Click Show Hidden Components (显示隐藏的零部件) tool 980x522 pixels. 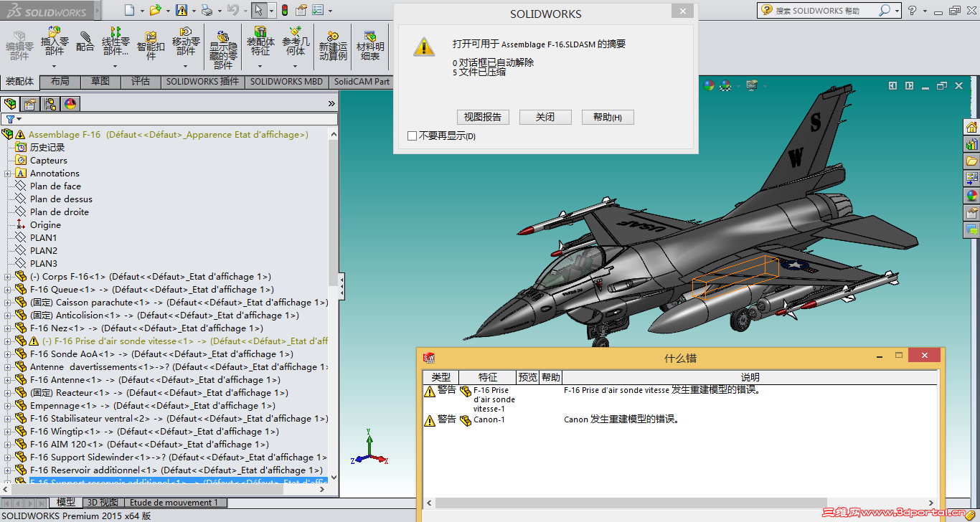point(223,49)
